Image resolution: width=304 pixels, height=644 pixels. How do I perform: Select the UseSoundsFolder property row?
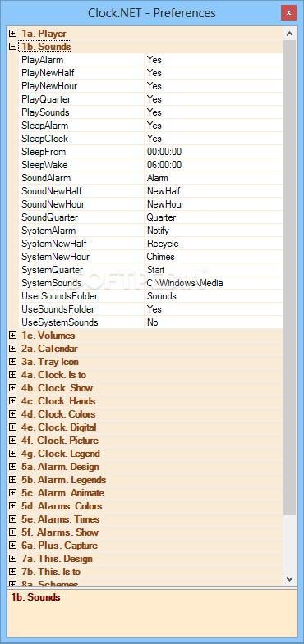[x=151, y=309]
